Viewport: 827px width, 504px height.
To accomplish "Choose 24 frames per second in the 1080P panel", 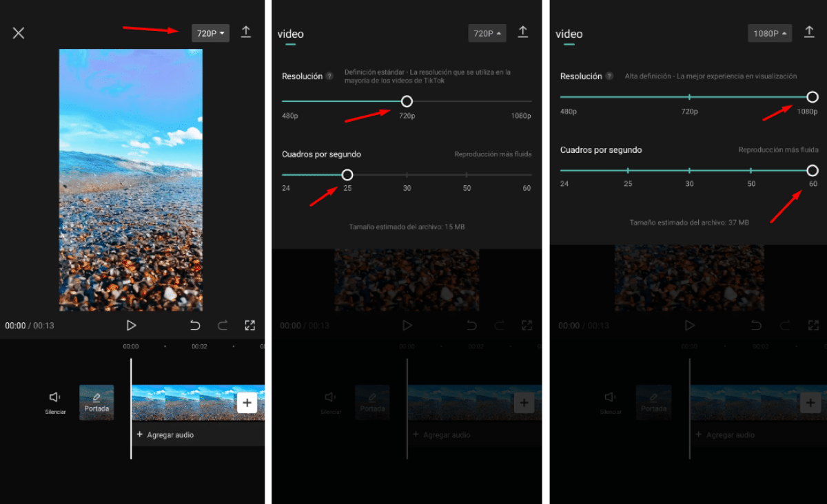I will click(x=564, y=184).
